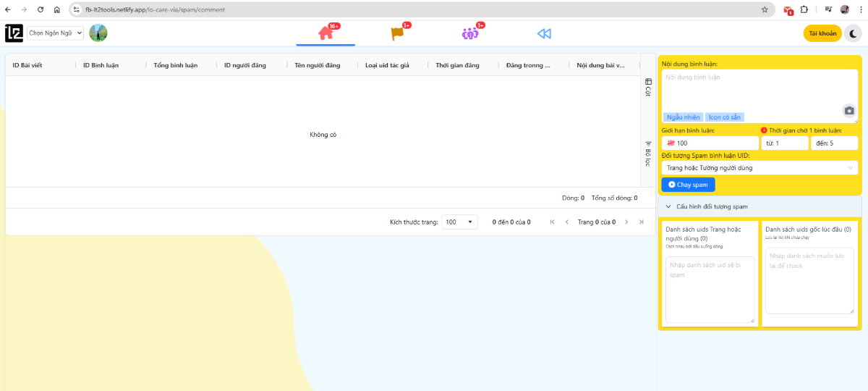This screenshot has height=391, width=868.
Task: Go to the first page of the table
Action: (x=553, y=222)
